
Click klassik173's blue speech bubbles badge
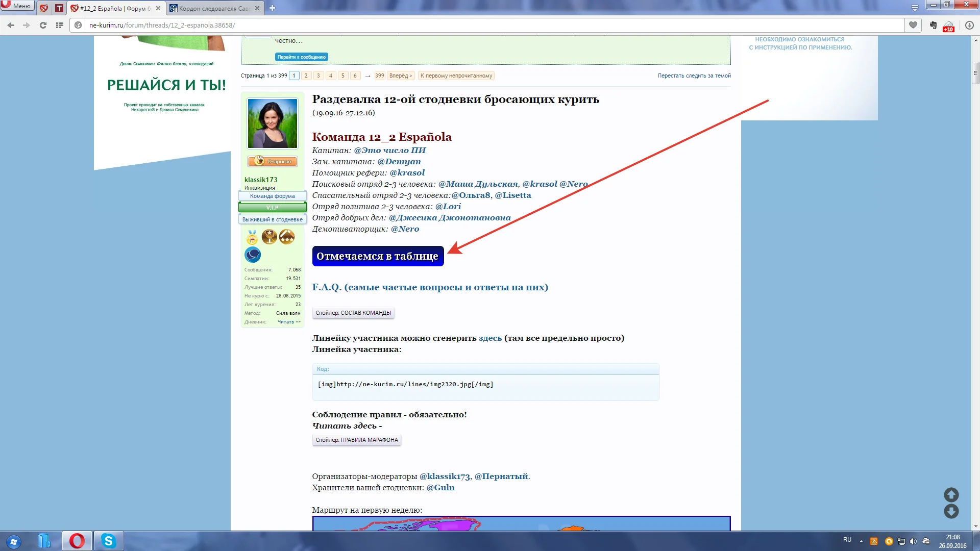(x=253, y=254)
